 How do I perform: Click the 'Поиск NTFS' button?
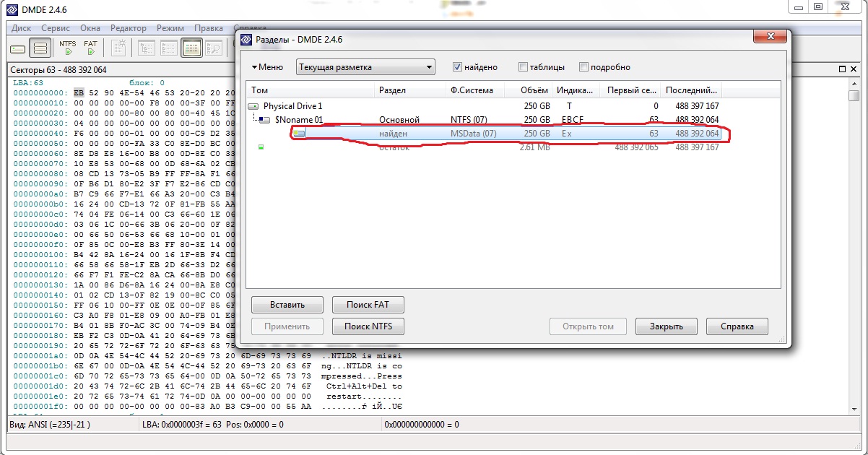click(368, 326)
